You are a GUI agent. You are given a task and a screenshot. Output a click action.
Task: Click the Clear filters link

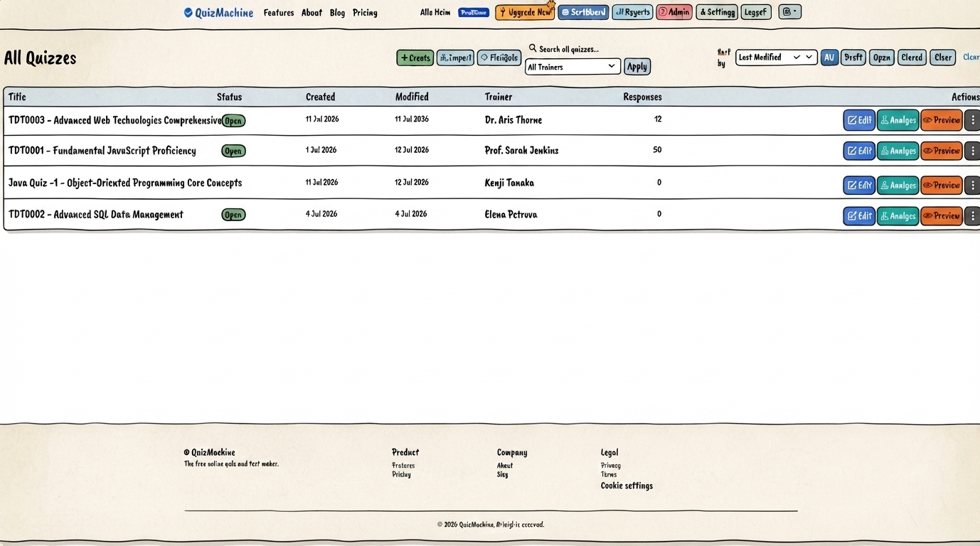pos(971,57)
